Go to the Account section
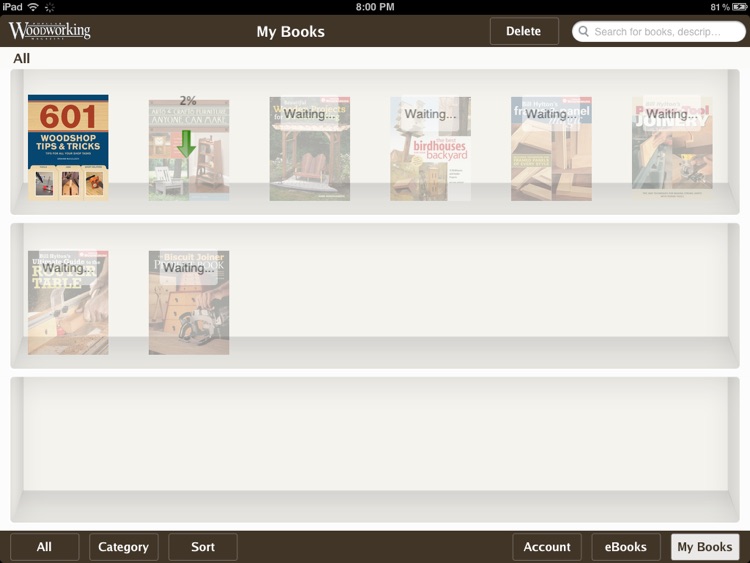The width and height of the screenshot is (750, 563). [x=547, y=547]
